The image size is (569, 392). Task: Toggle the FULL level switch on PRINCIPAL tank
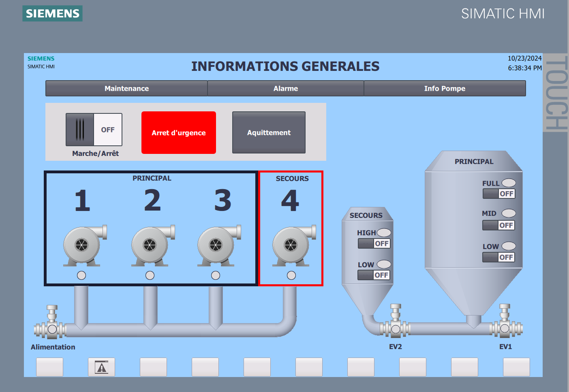tap(499, 194)
